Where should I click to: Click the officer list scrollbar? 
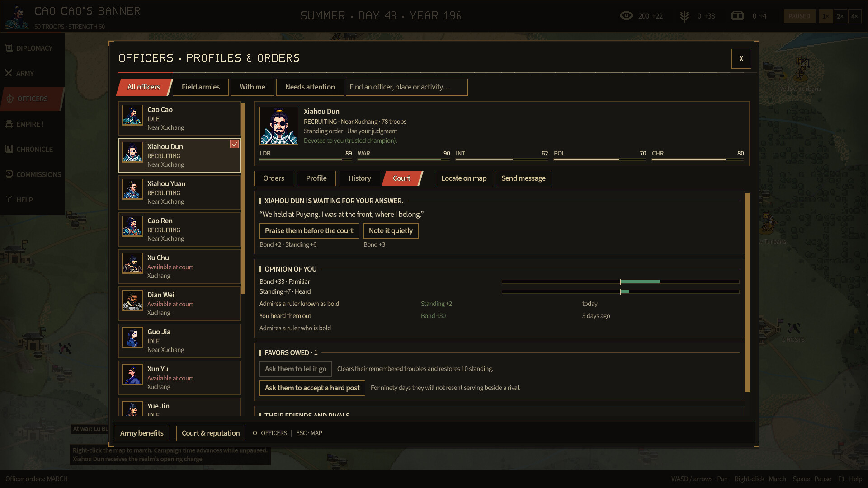(x=243, y=199)
